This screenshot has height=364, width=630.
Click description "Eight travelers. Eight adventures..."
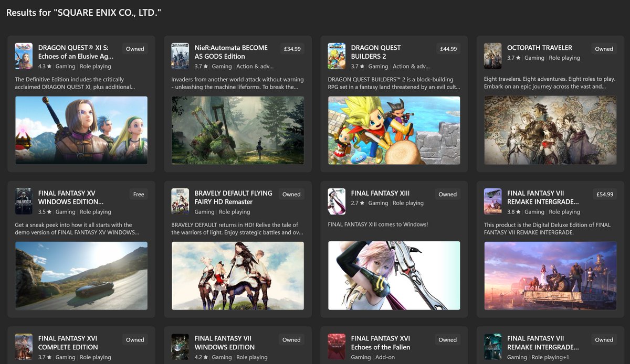[x=550, y=83]
